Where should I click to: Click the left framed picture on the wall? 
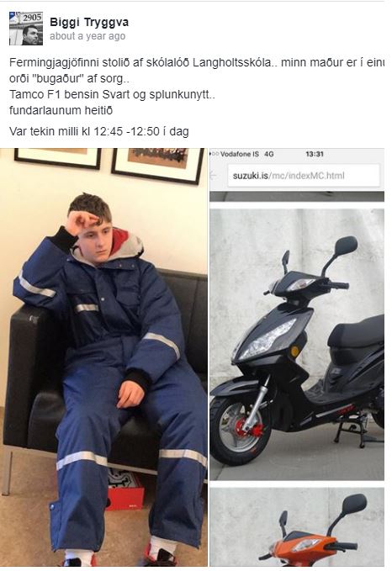pyautogui.click(x=58, y=158)
